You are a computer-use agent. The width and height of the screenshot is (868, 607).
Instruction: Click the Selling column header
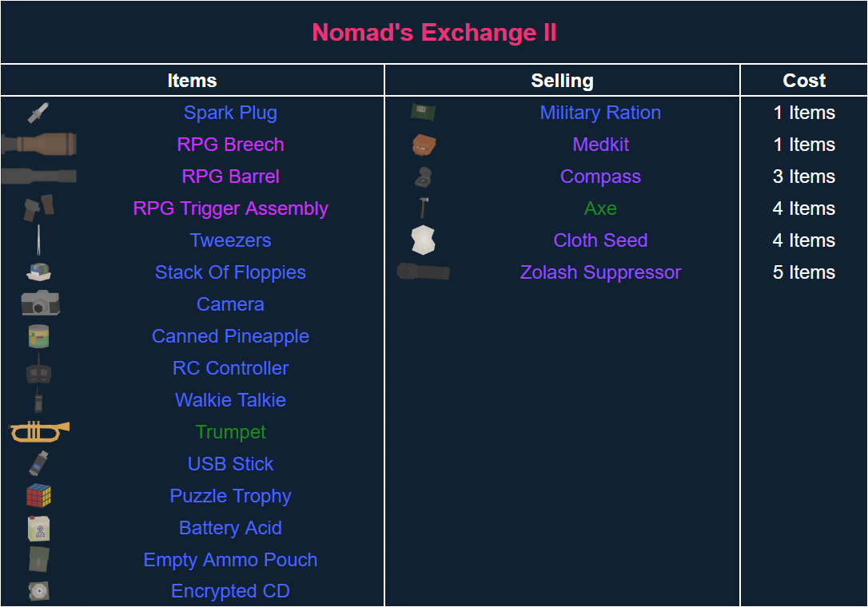[x=562, y=81]
